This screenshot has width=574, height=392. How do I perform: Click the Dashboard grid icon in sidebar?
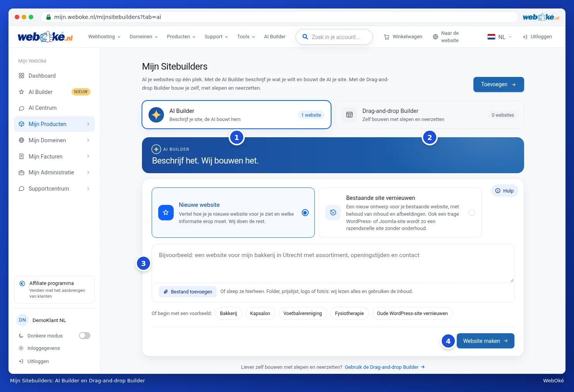coord(22,76)
